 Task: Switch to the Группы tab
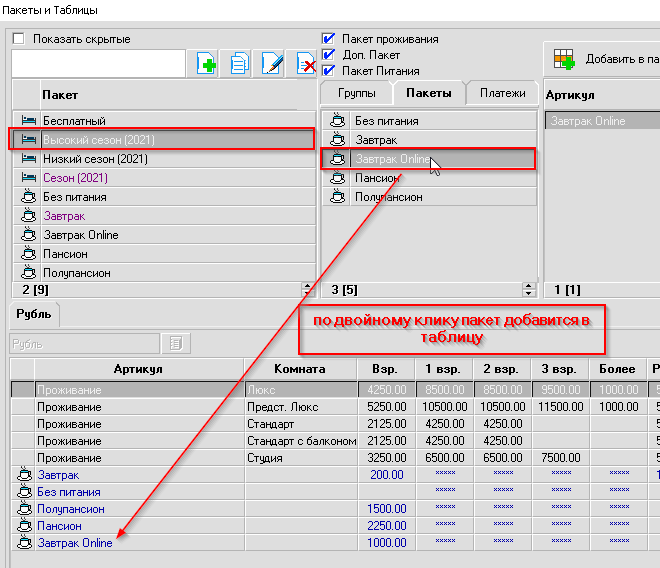coord(356,93)
